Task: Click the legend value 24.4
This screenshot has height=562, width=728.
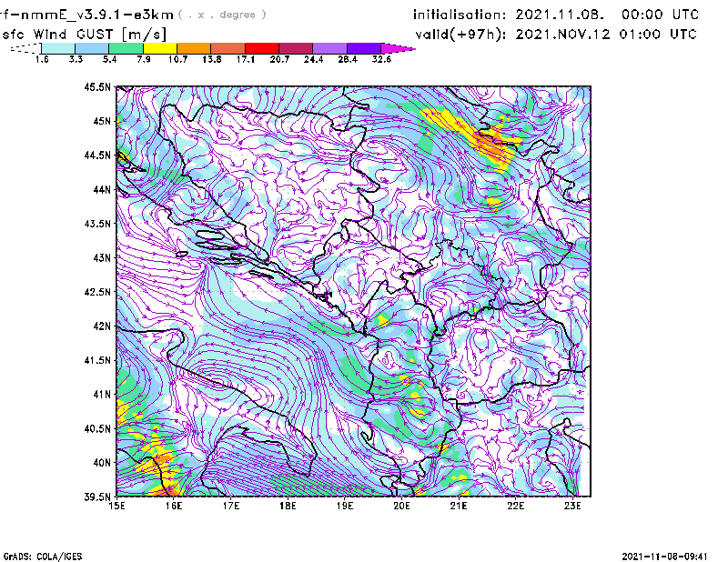Action: click(313, 59)
